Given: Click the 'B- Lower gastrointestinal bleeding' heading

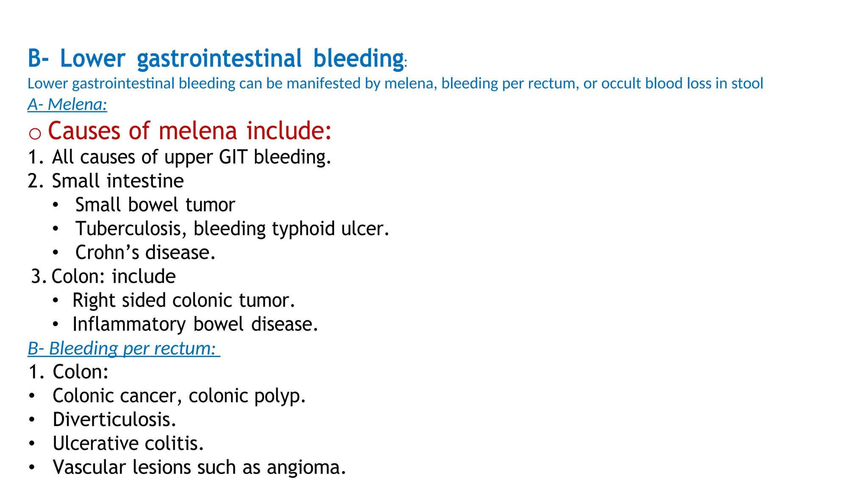Looking at the screenshot, I should 217,58.
